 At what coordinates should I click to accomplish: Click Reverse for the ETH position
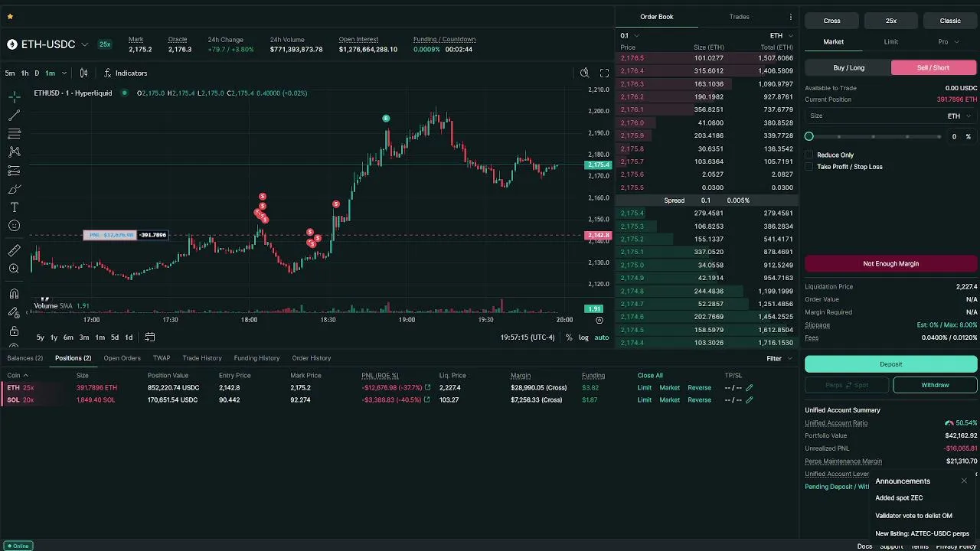(699, 388)
